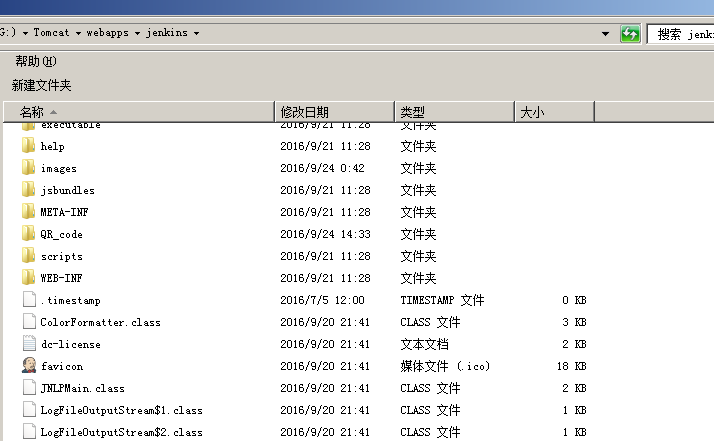This screenshot has width=714, height=441.
Task: Click the LogFileOutputStream$2.class file icon
Action: coord(29,431)
